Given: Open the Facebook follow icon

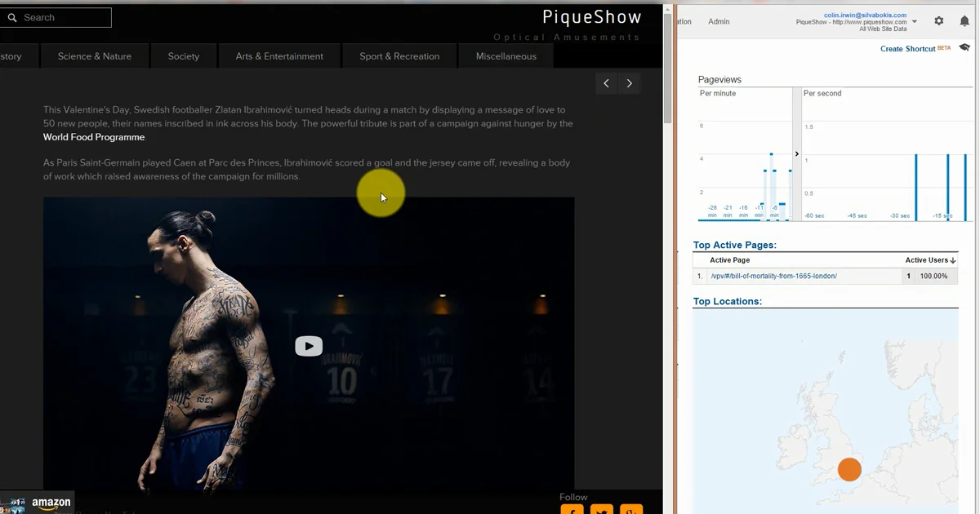Looking at the screenshot, I should pyautogui.click(x=572, y=510).
